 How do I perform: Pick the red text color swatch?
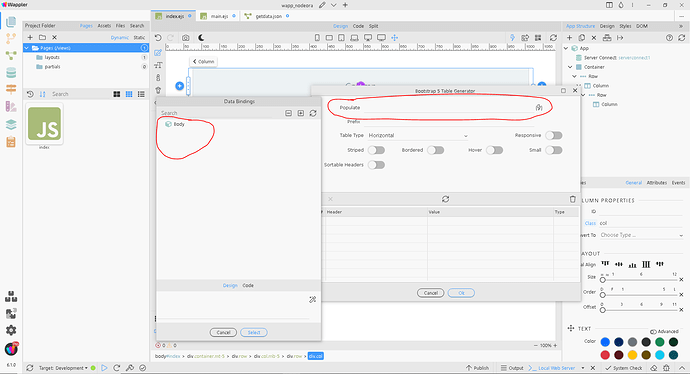point(605,355)
